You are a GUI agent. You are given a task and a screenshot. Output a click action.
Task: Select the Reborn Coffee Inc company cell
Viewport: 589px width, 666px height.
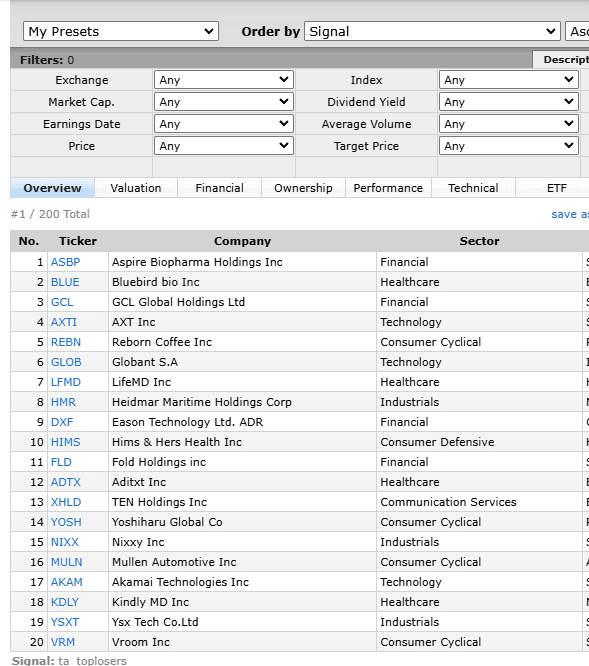242,342
